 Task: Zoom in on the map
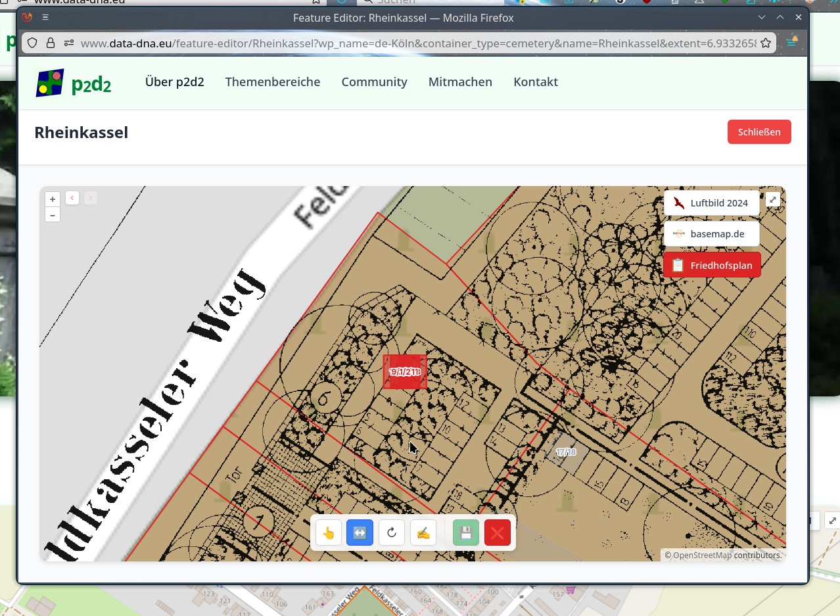click(x=53, y=199)
